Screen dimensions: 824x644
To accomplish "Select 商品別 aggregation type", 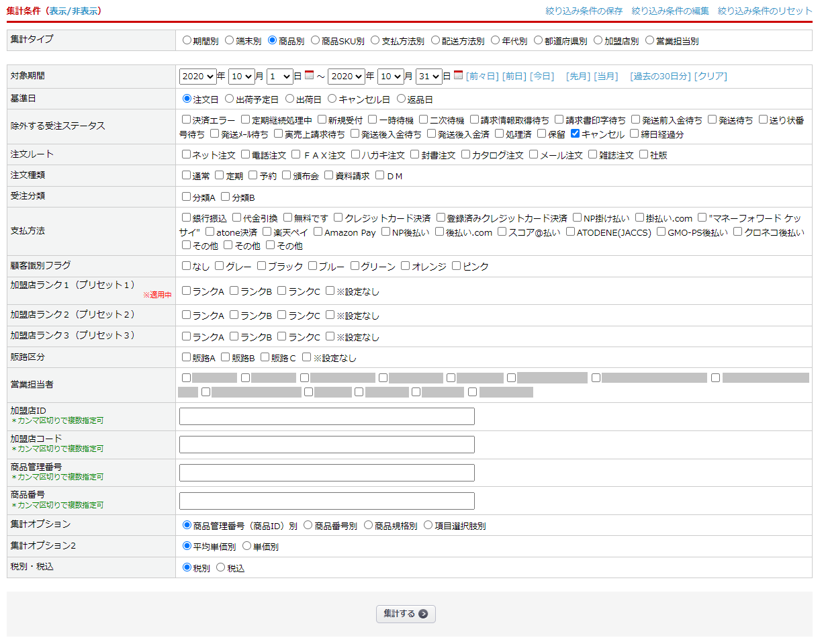I will coord(273,40).
